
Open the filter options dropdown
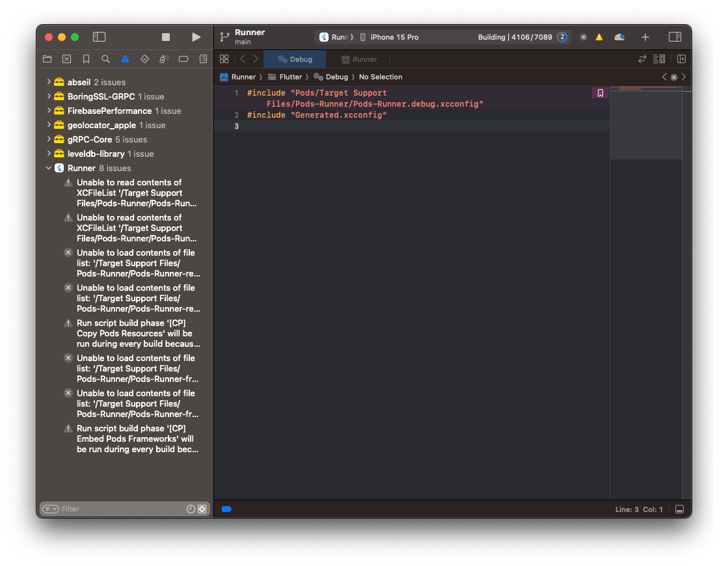tap(51, 509)
